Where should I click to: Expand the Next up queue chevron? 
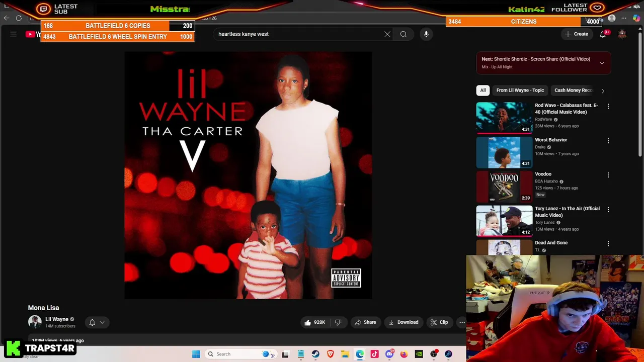[x=602, y=63]
